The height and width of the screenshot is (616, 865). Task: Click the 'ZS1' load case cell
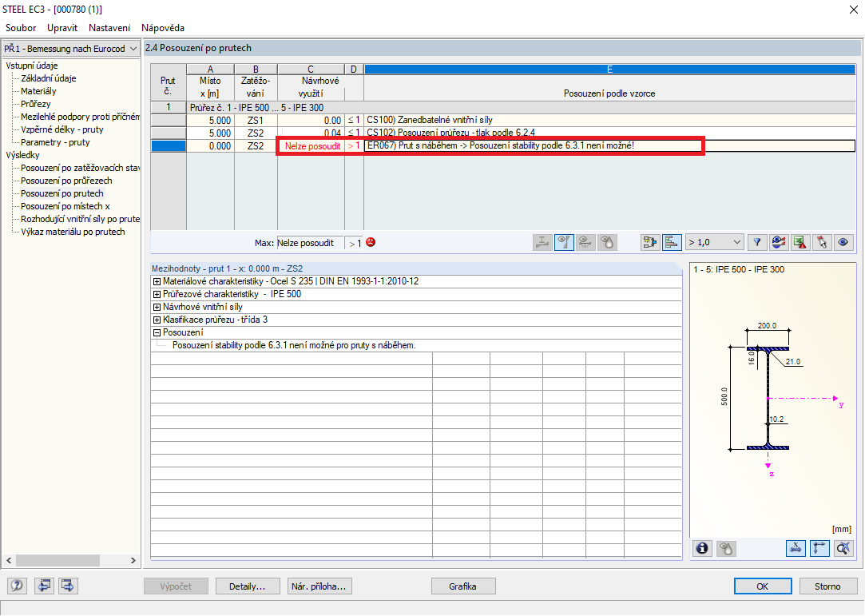tap(256, 121)
